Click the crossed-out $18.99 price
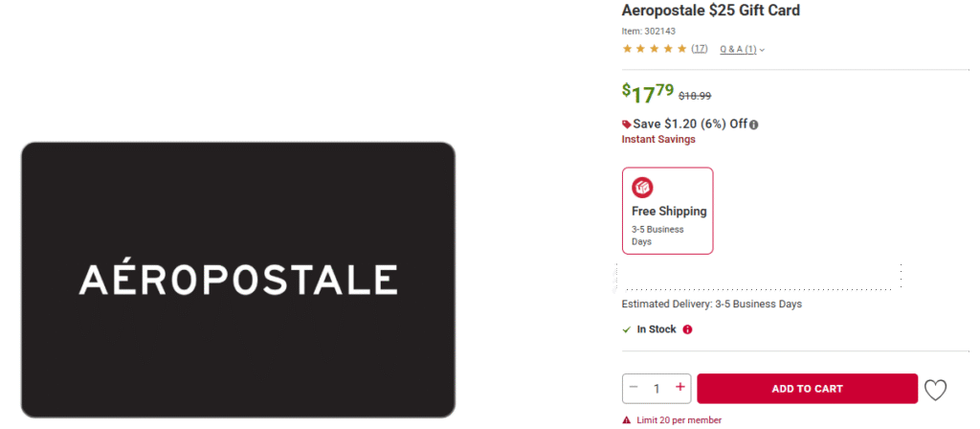Viewport: 980px width, 429px height. tap(695, 96)
